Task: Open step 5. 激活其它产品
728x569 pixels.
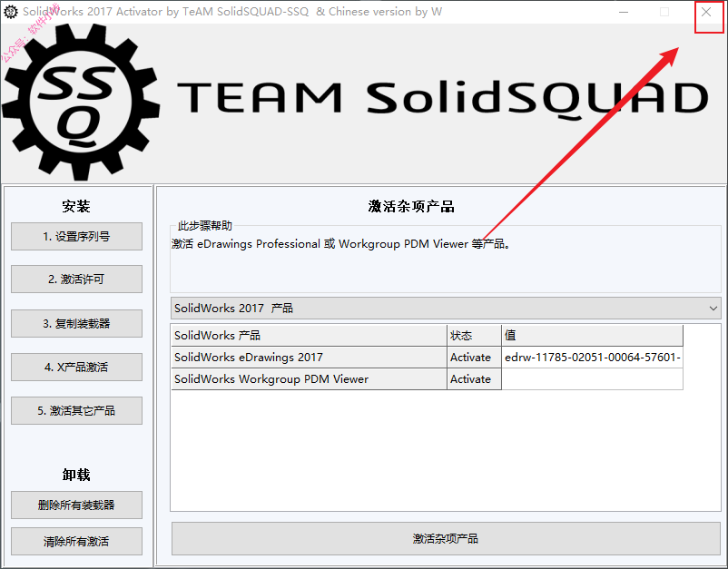Action: point(76,411)
